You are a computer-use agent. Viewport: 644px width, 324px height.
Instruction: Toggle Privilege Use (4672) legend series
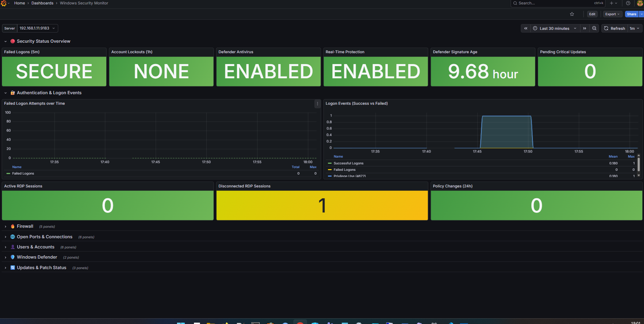(x=350, y=176)
